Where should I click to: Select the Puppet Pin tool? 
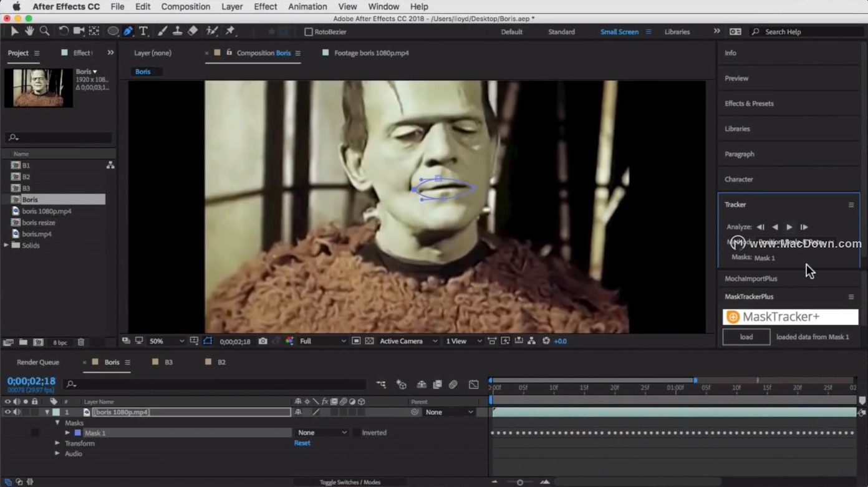[x=230, y=31]
